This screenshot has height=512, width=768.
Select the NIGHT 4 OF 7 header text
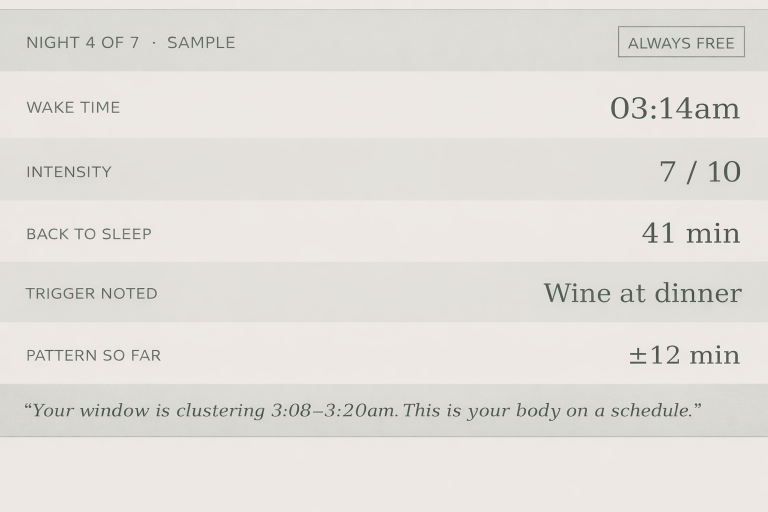[82, 42]
